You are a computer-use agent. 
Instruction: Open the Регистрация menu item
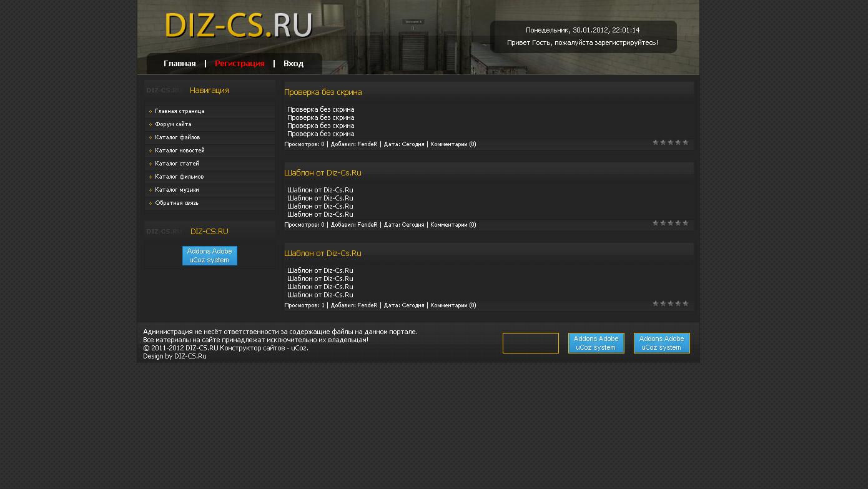tap(240, 64)
